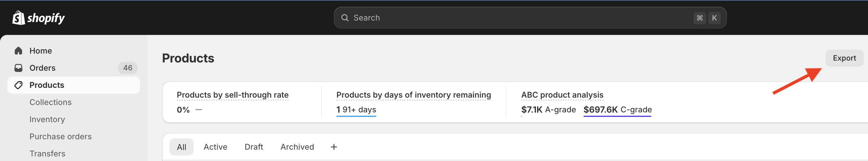Click the Export button
Viewport: 868px width, 161px height.
pos(844,58)
